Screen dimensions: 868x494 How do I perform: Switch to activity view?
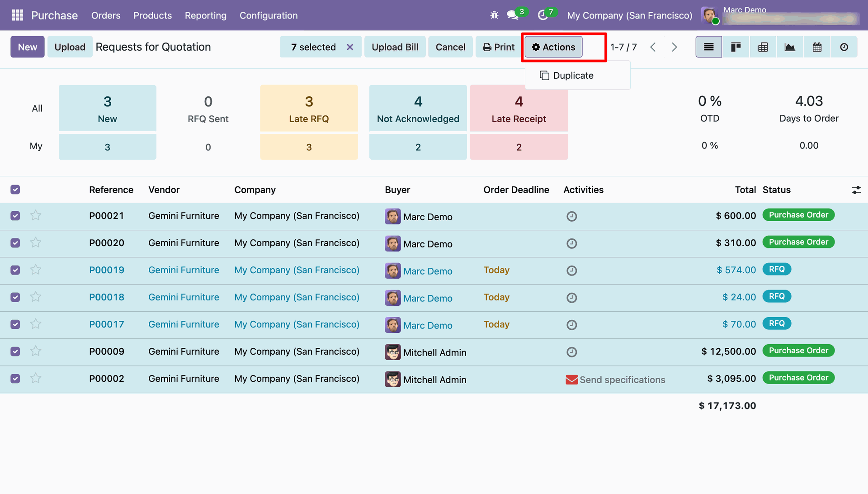click(844, 47)
